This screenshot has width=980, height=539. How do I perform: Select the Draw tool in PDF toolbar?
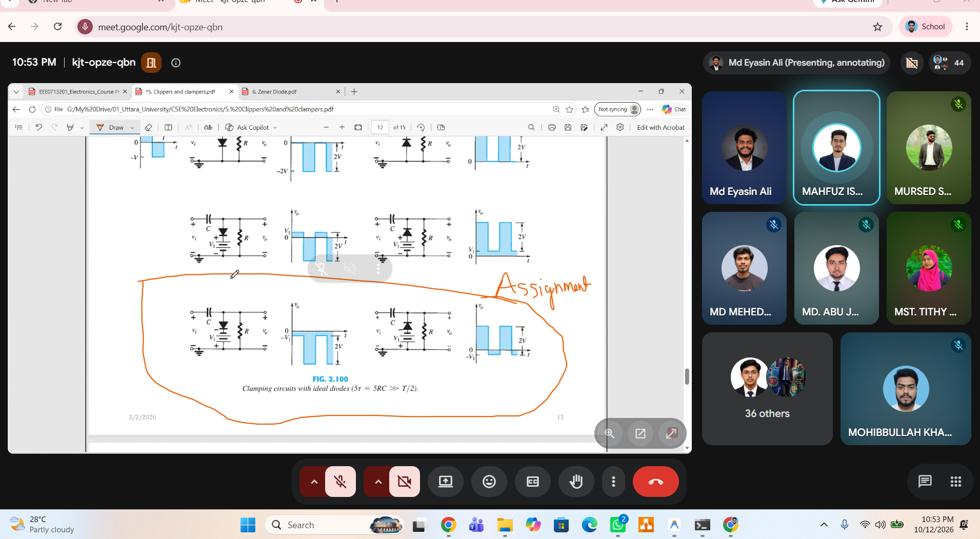point(110,127)
